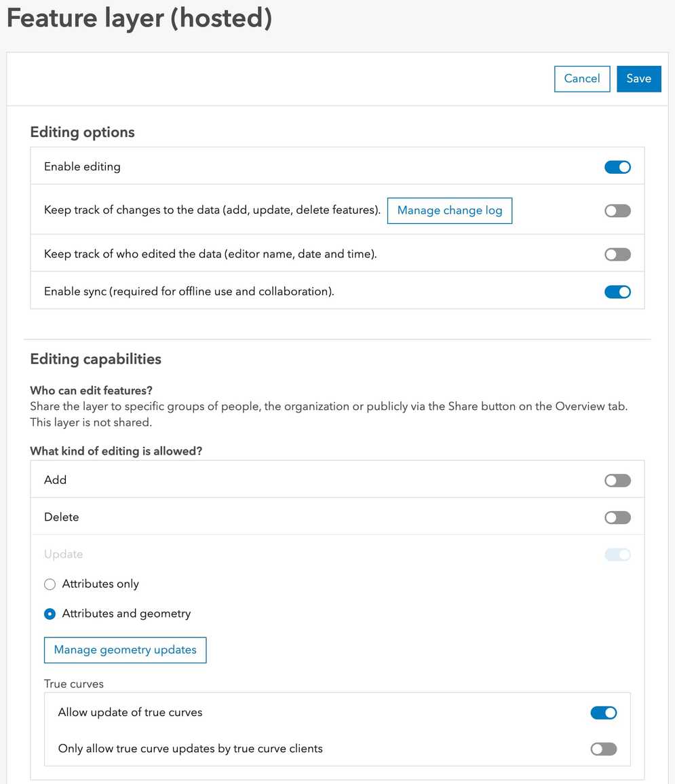The width and height of the screenshot is (675, 784).
Task: Click the Who can edit features heading
Action: click(91, 390)
